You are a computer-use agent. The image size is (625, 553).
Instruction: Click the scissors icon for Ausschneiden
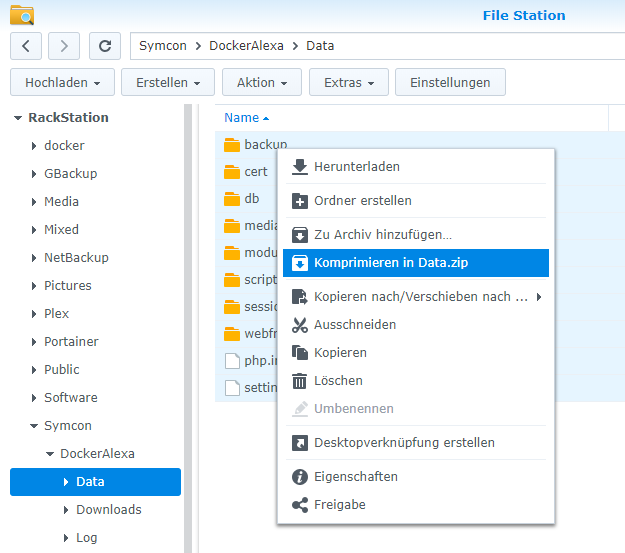[x=299, y=325]
